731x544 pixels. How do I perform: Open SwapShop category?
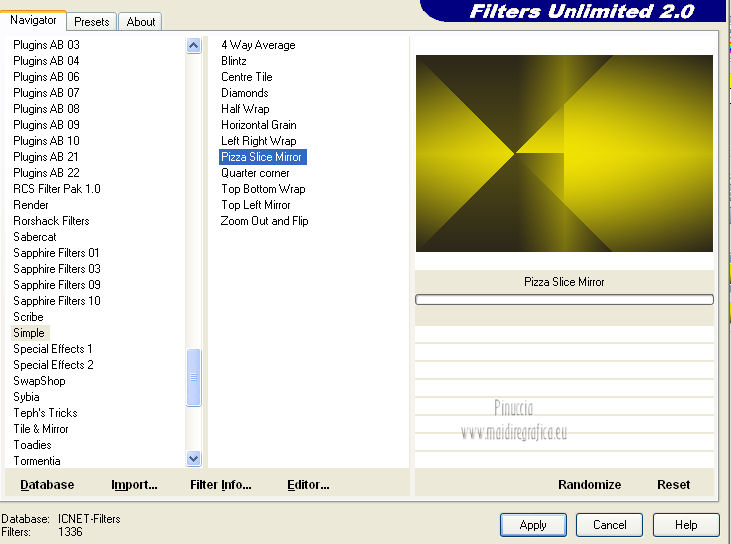click(39, 381)
